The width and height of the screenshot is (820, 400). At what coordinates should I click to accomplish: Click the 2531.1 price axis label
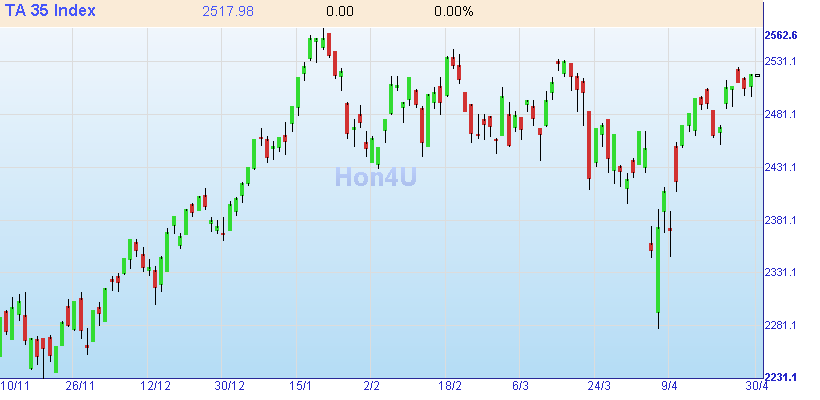coord(781,62)
